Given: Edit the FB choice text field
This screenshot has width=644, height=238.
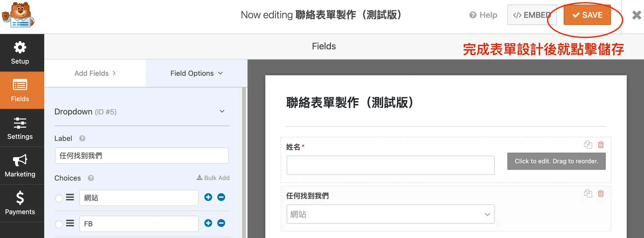Looking at the screenshot, I should (x=139, y=224).
